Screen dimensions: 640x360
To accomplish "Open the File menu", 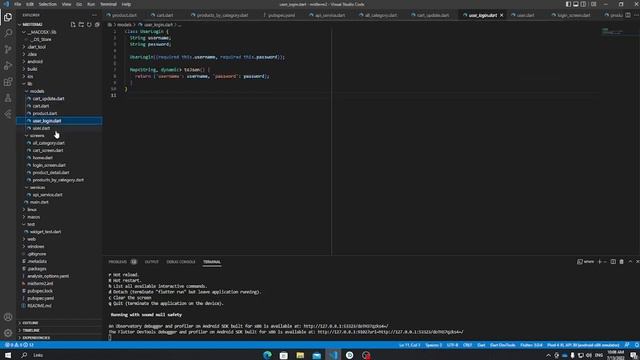I will [18, 4].
